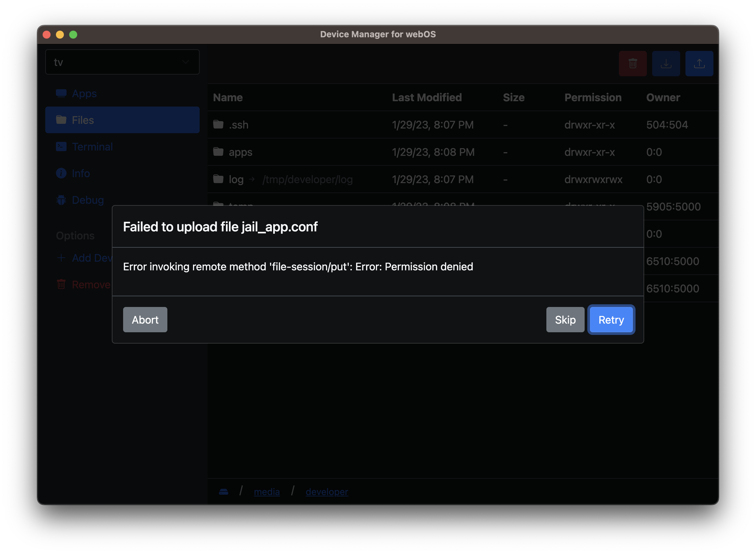This screenshot has height=554, width=756.
Task: Click the .ssh folder icon
Action: pos(218,125)
